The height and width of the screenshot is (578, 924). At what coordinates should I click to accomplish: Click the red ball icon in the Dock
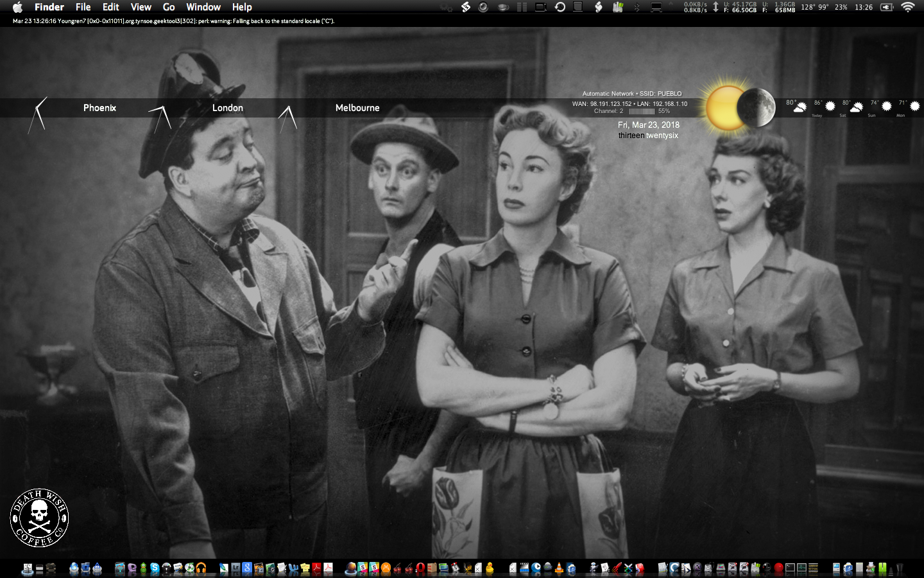[x=779, y=568]
